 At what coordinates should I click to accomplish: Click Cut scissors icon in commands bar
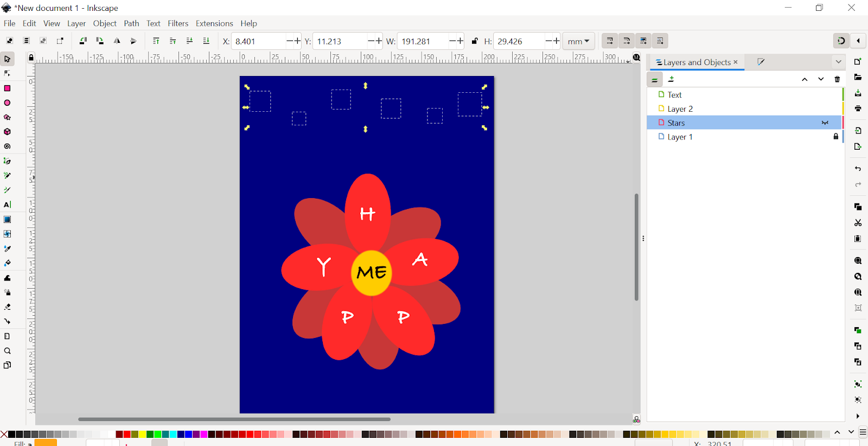[x=858, y=222]
